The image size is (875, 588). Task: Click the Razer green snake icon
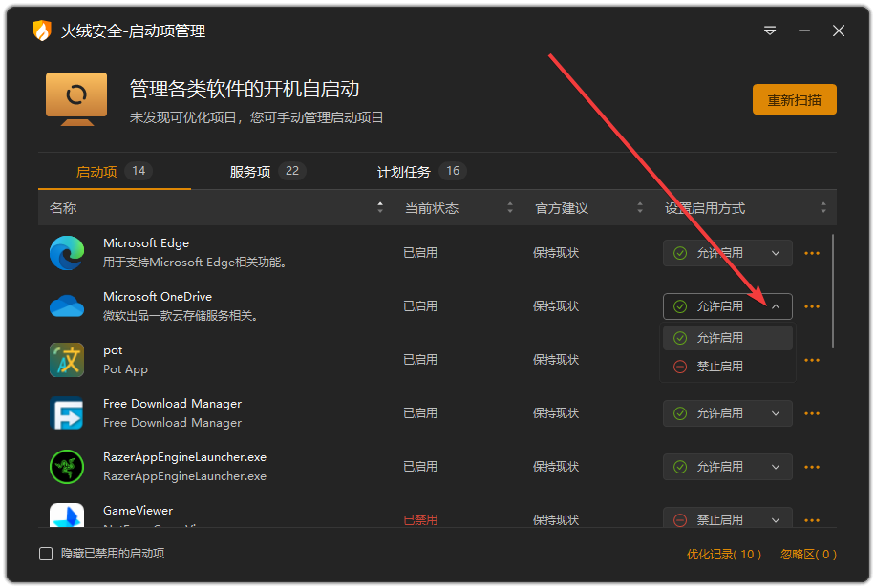click(x=67, y=467)
